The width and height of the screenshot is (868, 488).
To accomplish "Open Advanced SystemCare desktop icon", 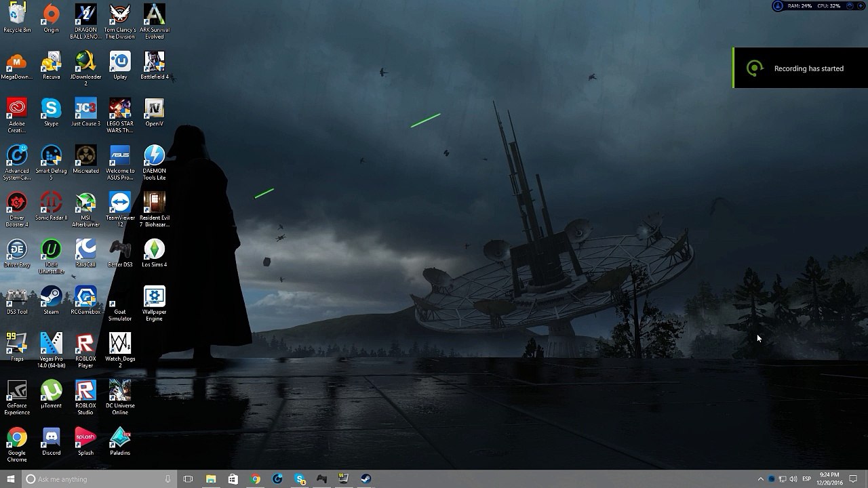I will coord(17,163).
